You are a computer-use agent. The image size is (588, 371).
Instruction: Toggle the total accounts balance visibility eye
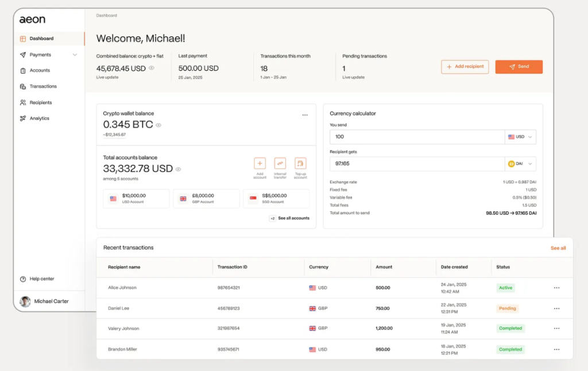pyautogui.click(x=178, y=169)
